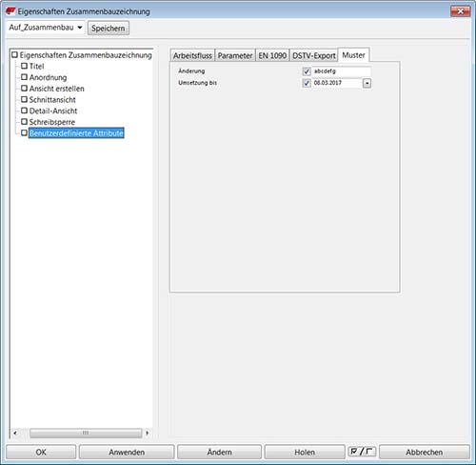Select the Muster tab
476x465 pixels.
(x=353, y=55)
